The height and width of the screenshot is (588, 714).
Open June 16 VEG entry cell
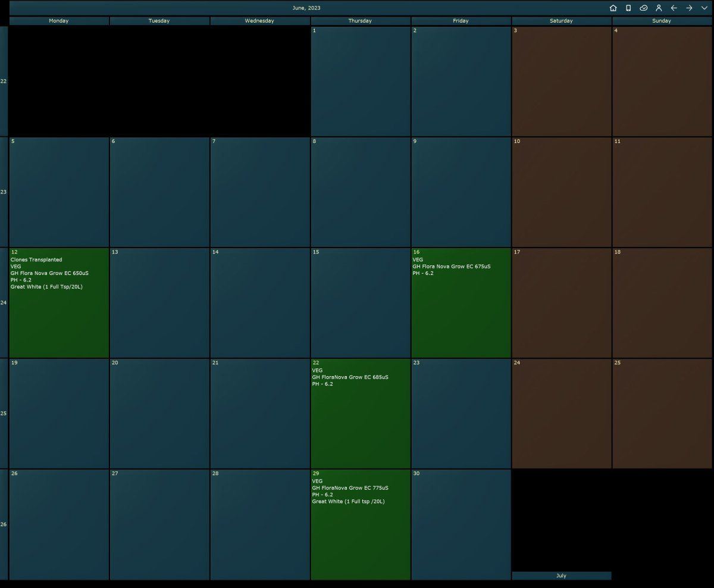pos(461,303)
